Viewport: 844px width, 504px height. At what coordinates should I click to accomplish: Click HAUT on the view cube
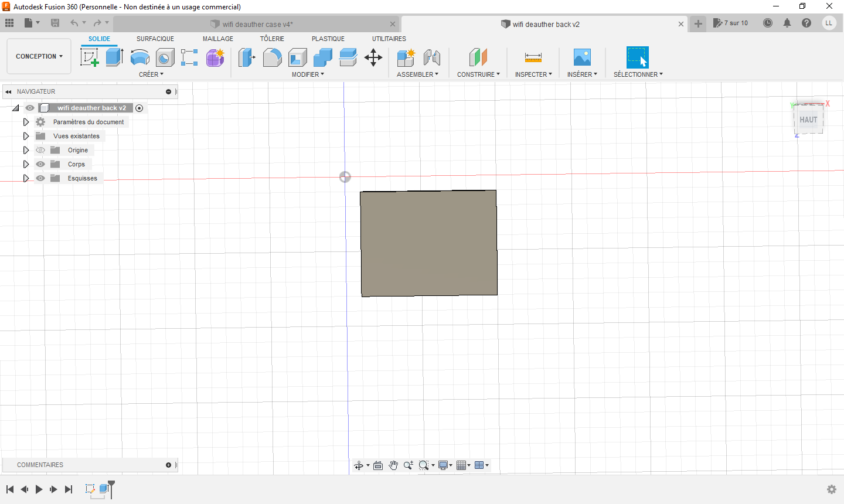tap(808, 120)
